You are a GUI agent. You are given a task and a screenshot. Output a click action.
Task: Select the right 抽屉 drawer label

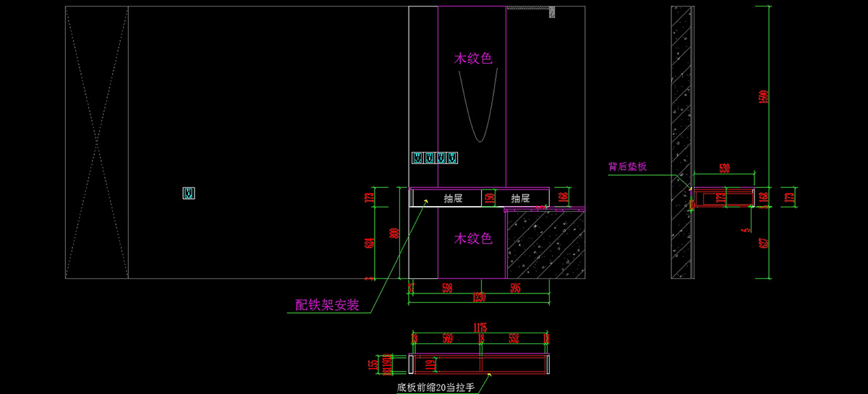click(x=520, y=198)
